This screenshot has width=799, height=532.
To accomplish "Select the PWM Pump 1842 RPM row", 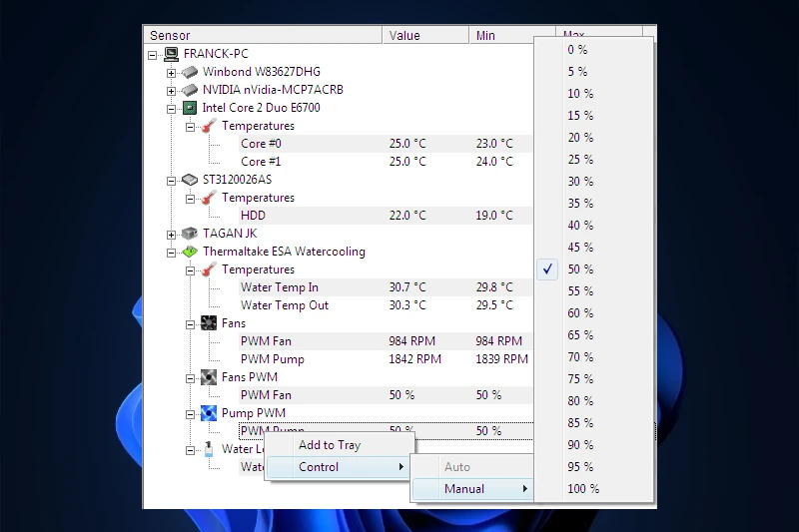I will pyautogui.click(x=386, y=359).
